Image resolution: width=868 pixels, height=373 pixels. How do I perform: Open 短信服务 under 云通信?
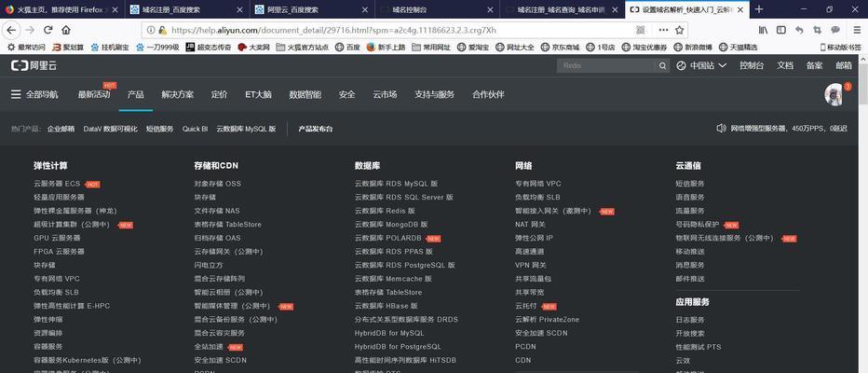(690, 184)
